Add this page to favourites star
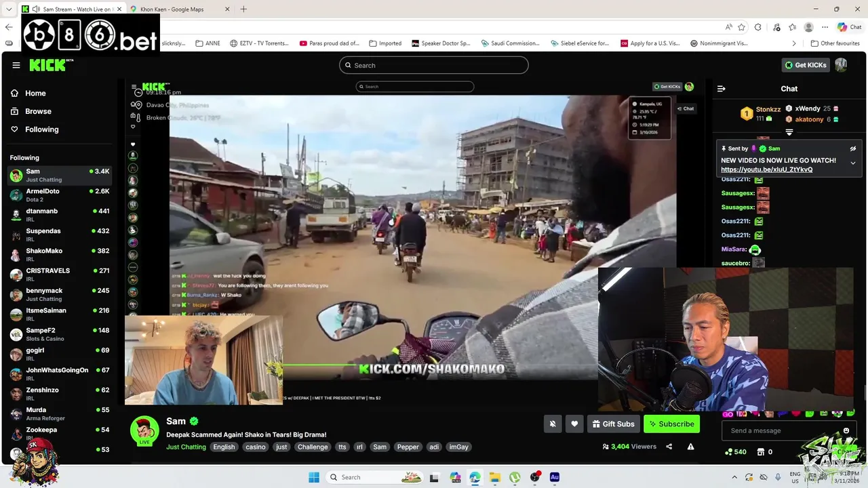Viewport: 868px width, 488px height. coord(741,27)
